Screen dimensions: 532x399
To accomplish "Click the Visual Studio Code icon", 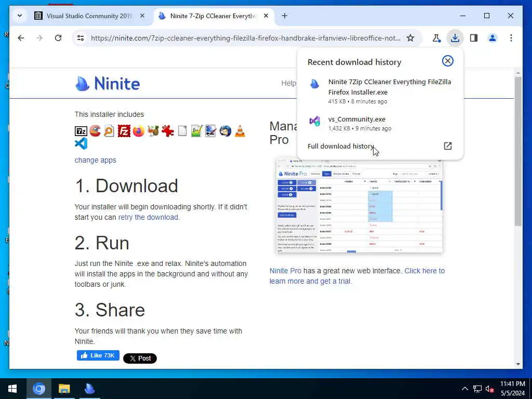I will click(x=81, y=143).
